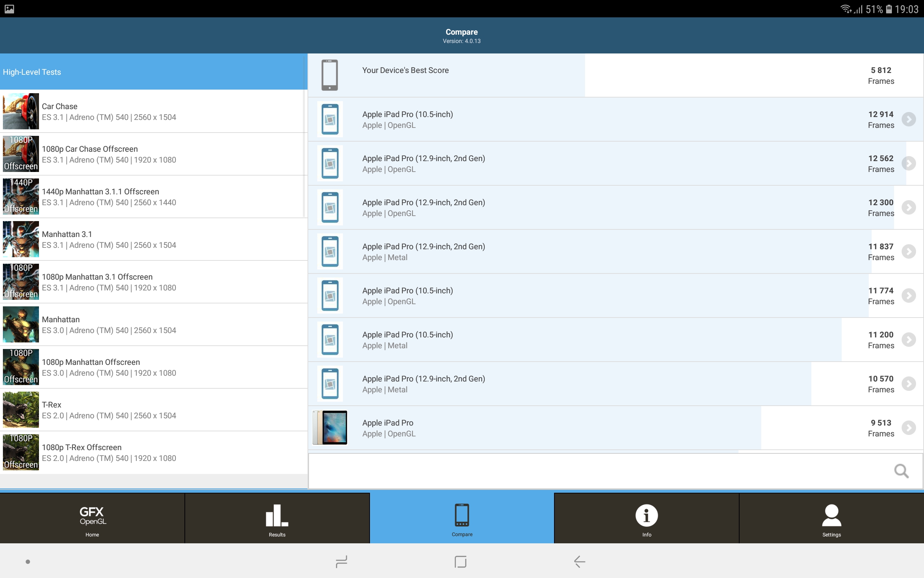Pick 1080p T-Rex Offscreen thumbnail

point(21,452)
